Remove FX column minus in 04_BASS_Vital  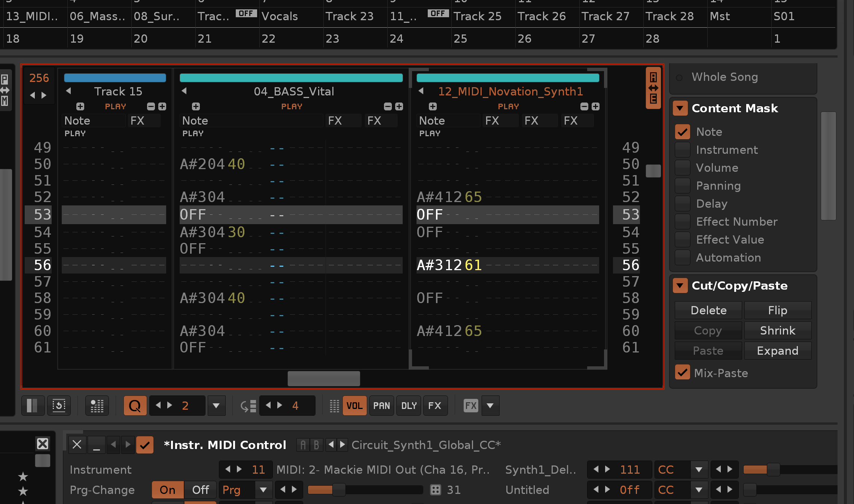click(x=388, y=106)
